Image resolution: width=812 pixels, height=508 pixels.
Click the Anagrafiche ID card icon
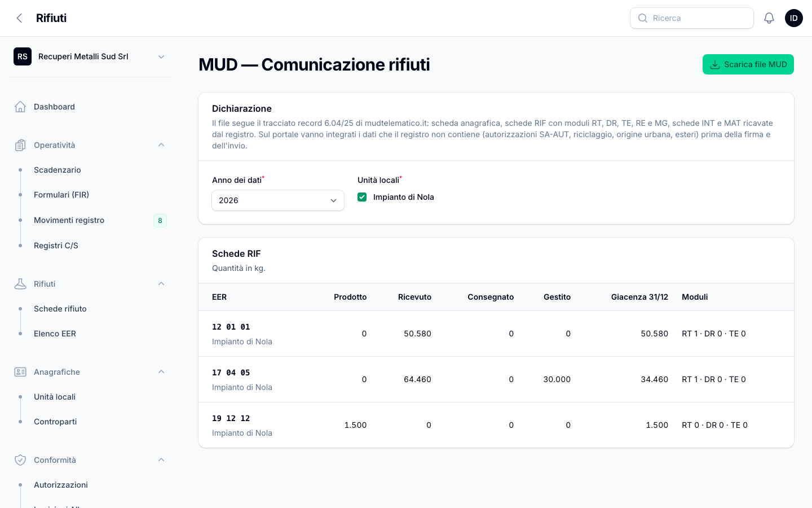click(20, 372)
